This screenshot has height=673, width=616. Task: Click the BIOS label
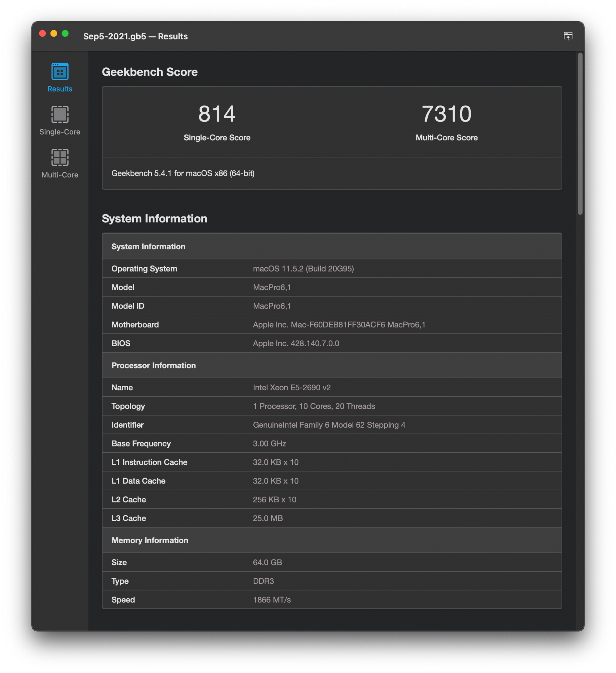tap(121, 344)
